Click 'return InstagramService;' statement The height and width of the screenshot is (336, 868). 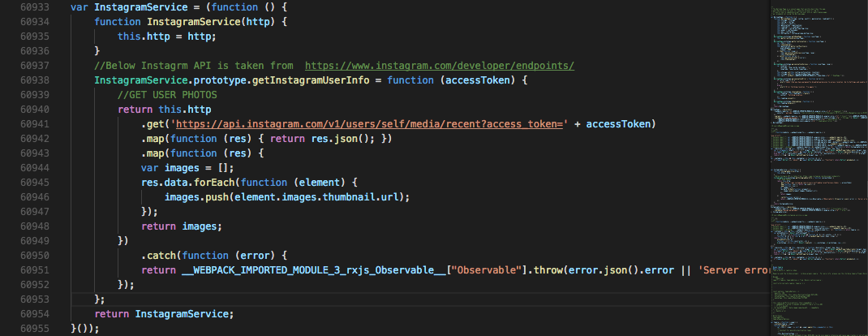165,314
